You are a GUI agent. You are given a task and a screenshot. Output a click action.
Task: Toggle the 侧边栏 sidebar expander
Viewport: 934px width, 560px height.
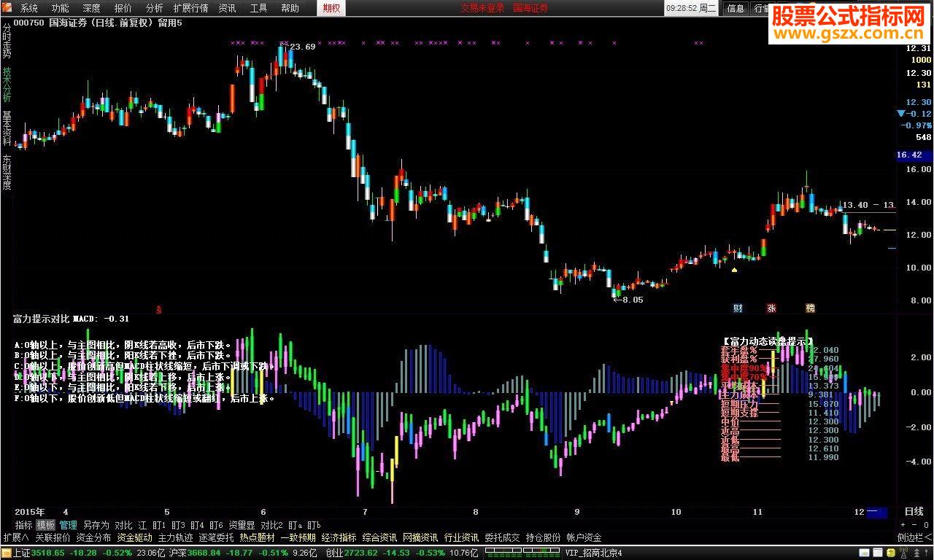point(914,538)
